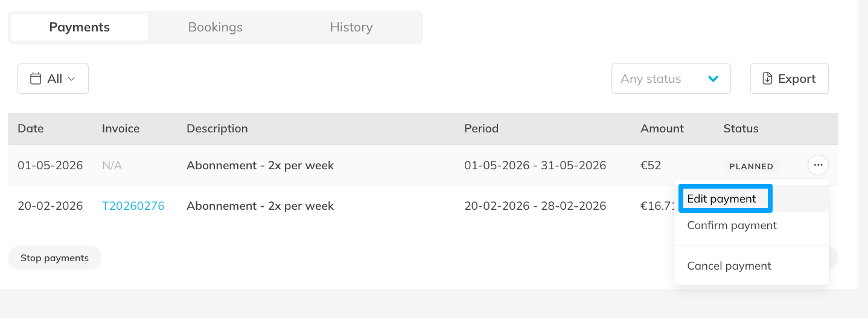Open invoice link T20260276
868x318 pixels.
(x=133, y=206)
